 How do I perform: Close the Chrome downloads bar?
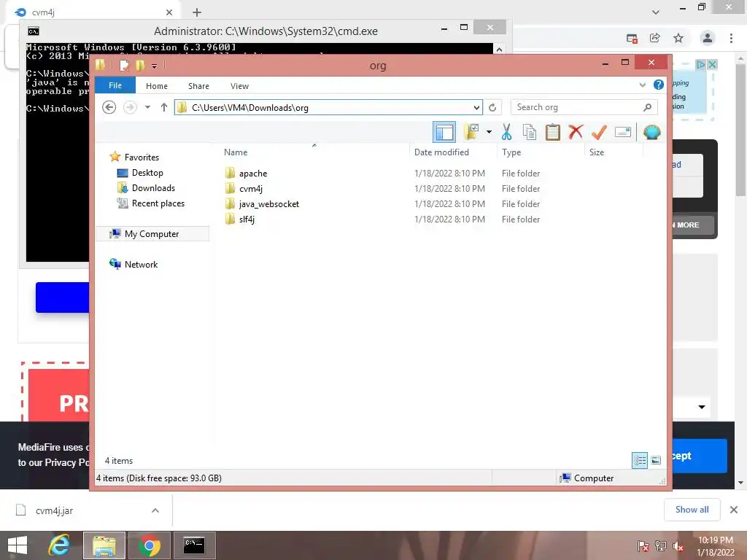point(734,510)
